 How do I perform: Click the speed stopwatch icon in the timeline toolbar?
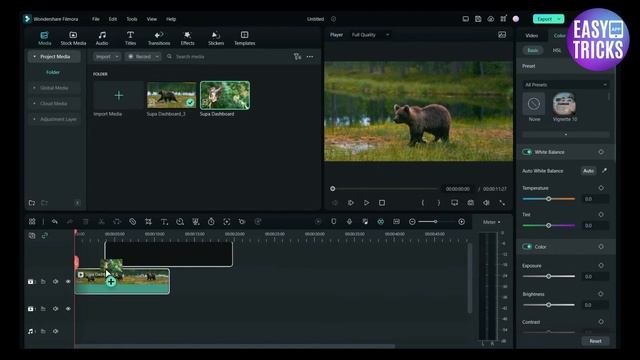[211, 222]
